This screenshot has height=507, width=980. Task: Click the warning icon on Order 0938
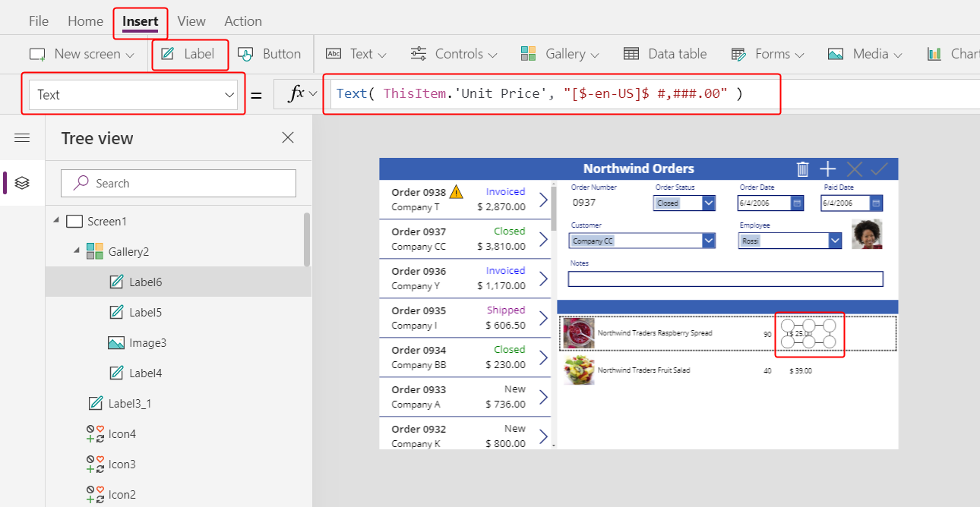457,191
